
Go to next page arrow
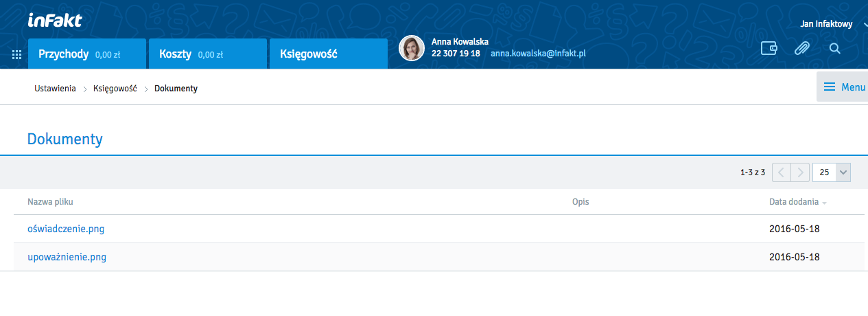(800, 172)
